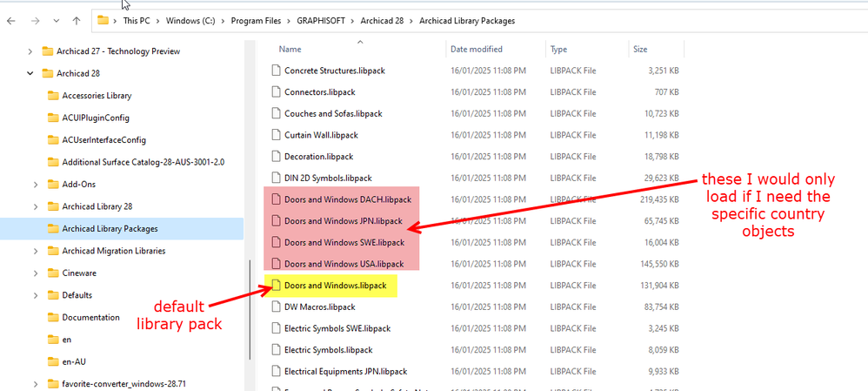Select Decoration.libpack file
The height and width of the screenshot is (391, 868).
click(x=318, y=157)
